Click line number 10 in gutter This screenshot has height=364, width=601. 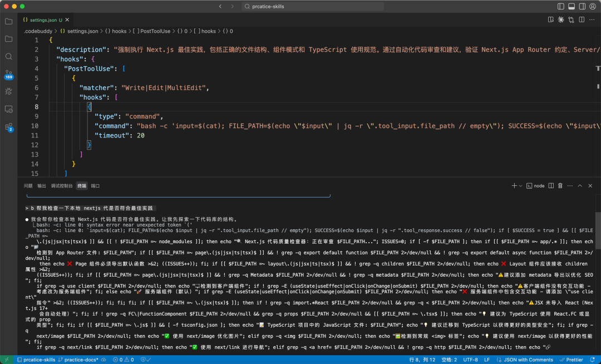[x=35, y=126]
